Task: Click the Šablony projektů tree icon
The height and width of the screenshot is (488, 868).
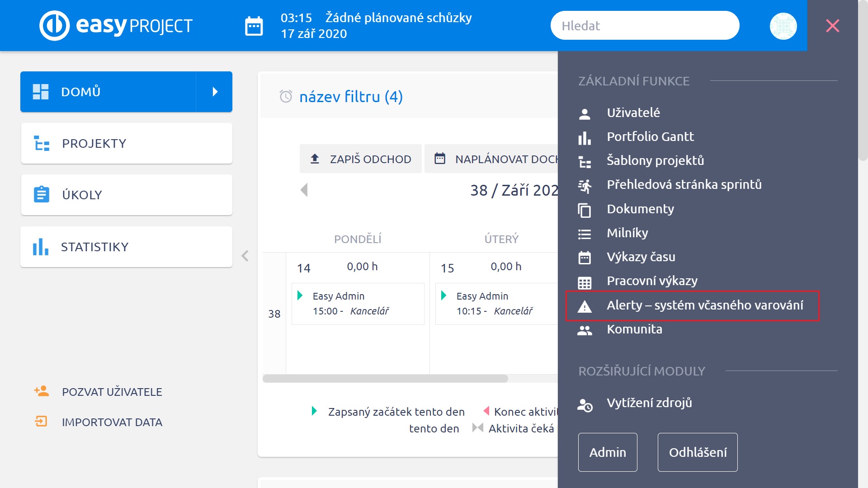Action: [x=585, y=162]
